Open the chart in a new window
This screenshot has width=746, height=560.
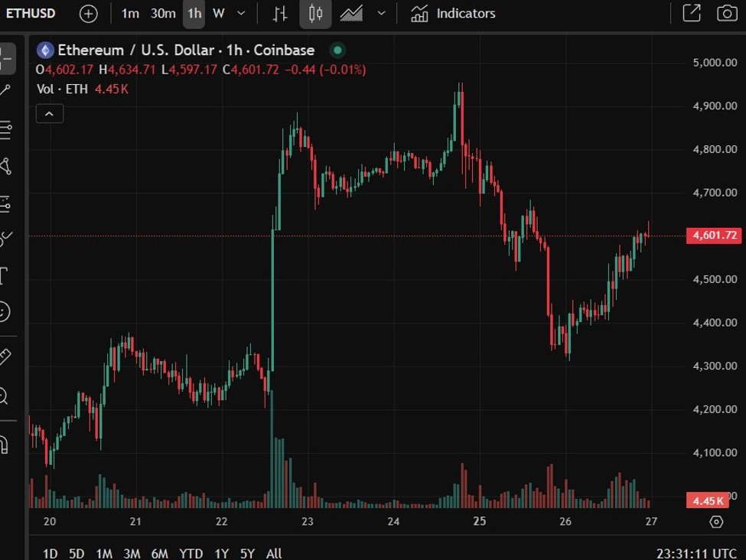[691, 12]
